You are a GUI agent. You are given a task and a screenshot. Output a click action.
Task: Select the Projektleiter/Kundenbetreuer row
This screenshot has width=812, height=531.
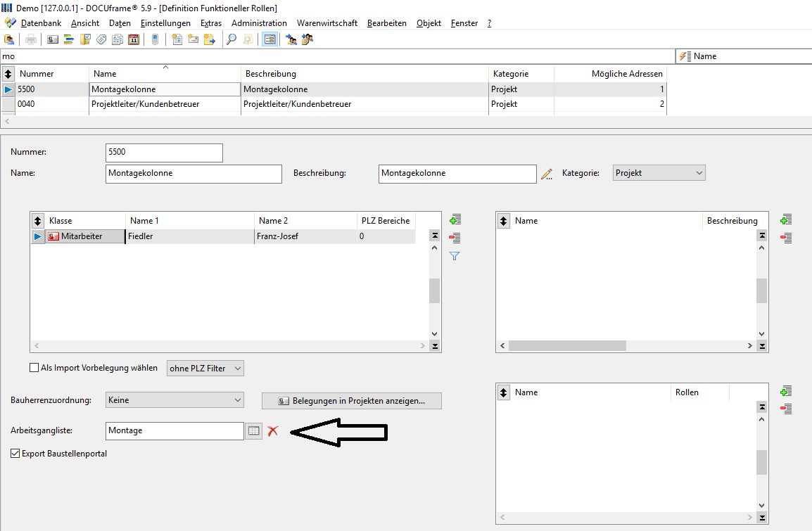point(334,104)
